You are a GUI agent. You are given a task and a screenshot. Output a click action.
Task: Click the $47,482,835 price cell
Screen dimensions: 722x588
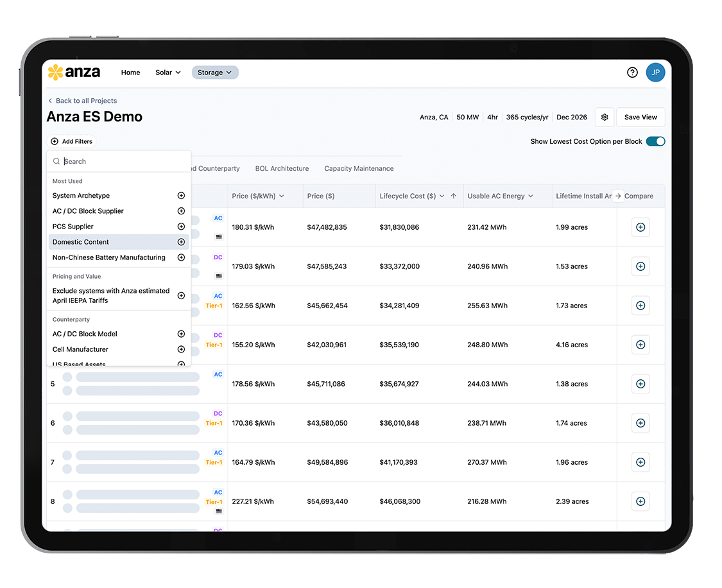327,227
